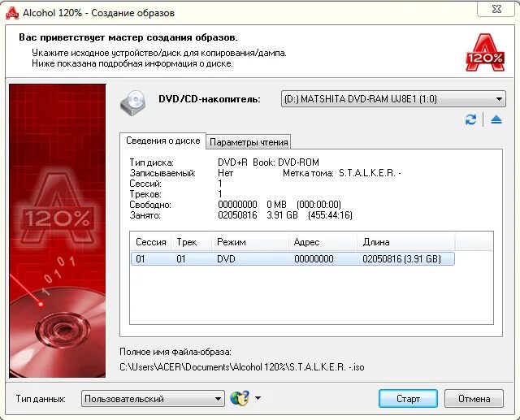Close the Alcohol 120% window
Screen dimensions: 520x420
[x=496, y=9]
